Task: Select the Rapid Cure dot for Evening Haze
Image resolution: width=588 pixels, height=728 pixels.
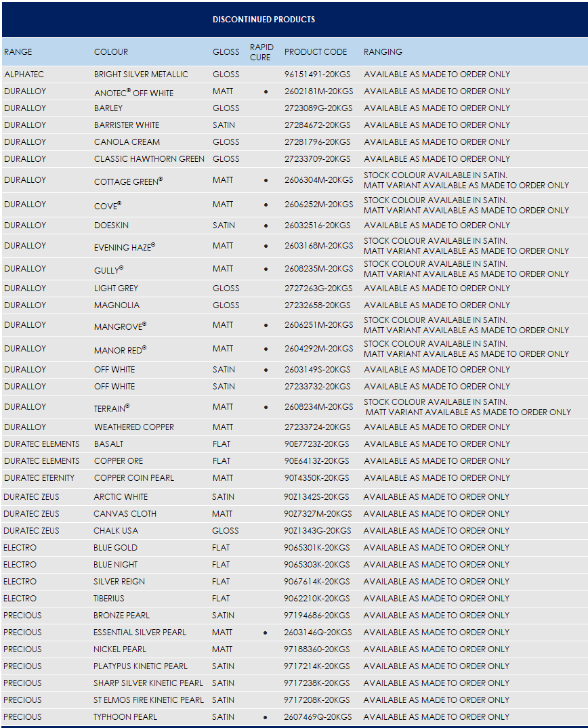Action: point(266,247)
